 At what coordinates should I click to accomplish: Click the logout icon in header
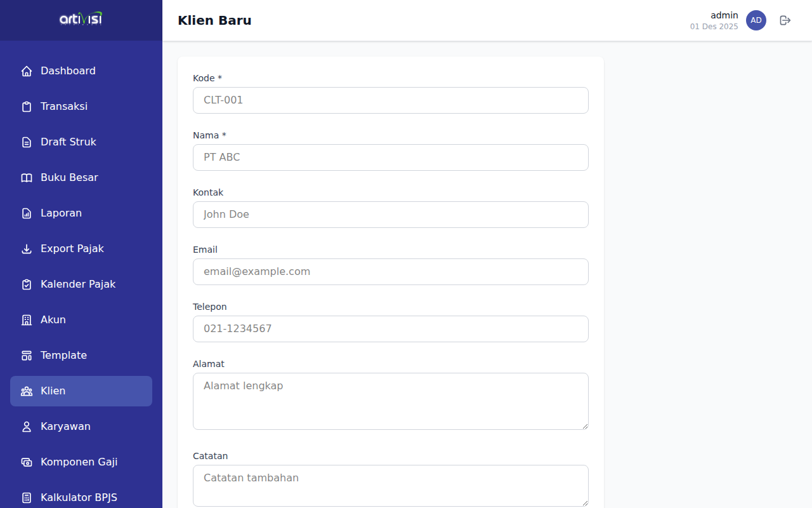click(x=785, y=20)
